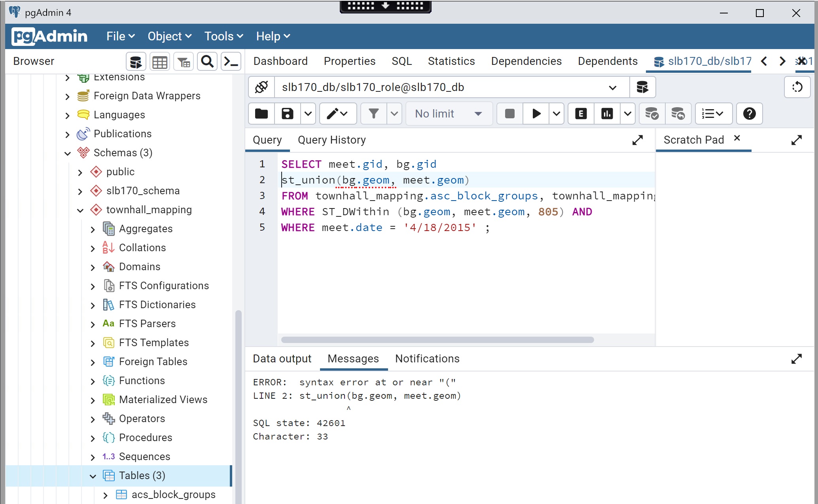This screenshot has height=504, width=818.
Task: Click the Stop query button
Action: point(509,114)
